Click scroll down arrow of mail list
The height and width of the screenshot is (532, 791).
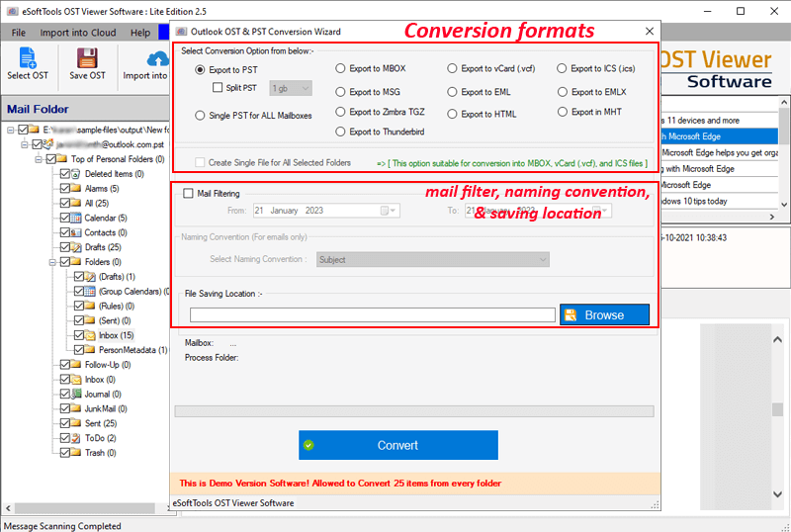pyautogui.click(x=783, y=205)
